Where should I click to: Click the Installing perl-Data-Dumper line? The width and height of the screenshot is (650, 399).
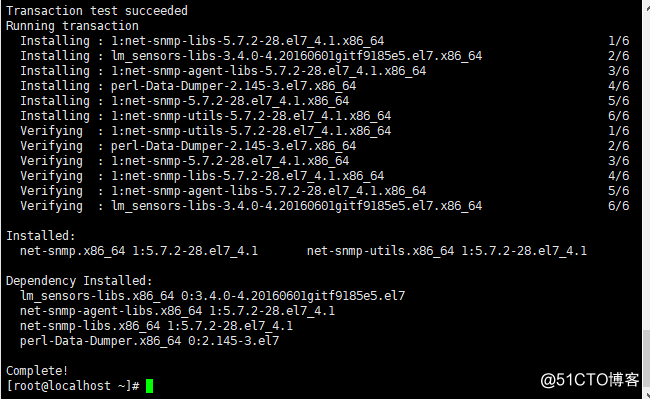pos(188,86)
